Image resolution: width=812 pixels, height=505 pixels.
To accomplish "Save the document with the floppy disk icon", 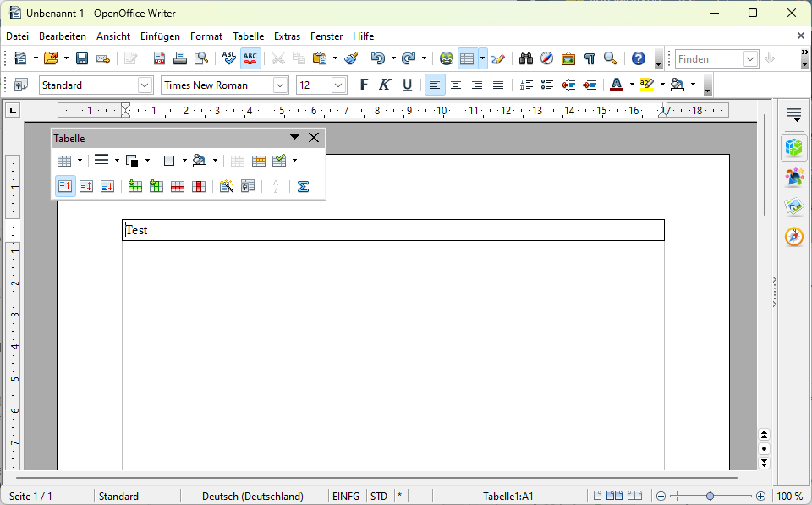I will [82, 58].
